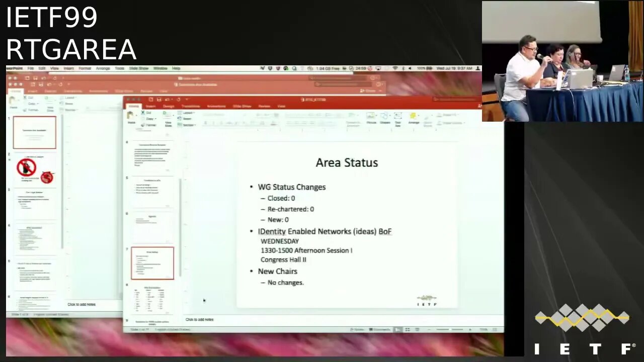
Task: Click 'Click to add notes' in front window
Action: point(199,320)
